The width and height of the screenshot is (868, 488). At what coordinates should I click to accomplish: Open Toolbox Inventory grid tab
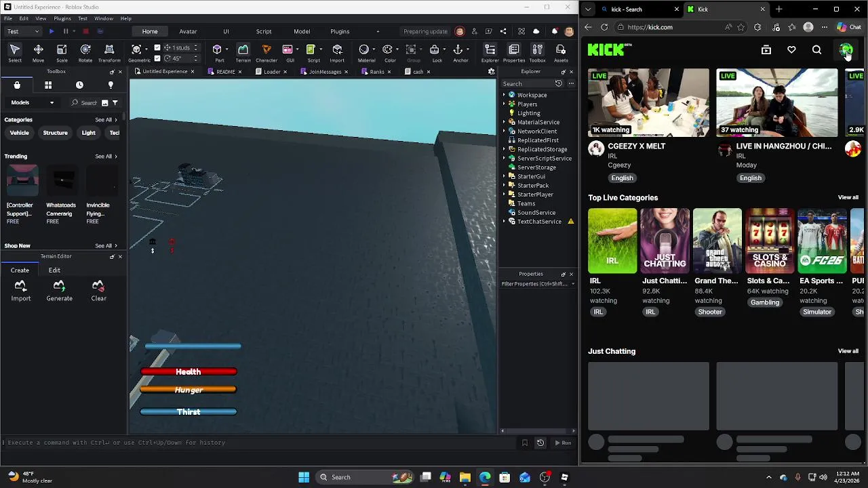coord(48,85)
